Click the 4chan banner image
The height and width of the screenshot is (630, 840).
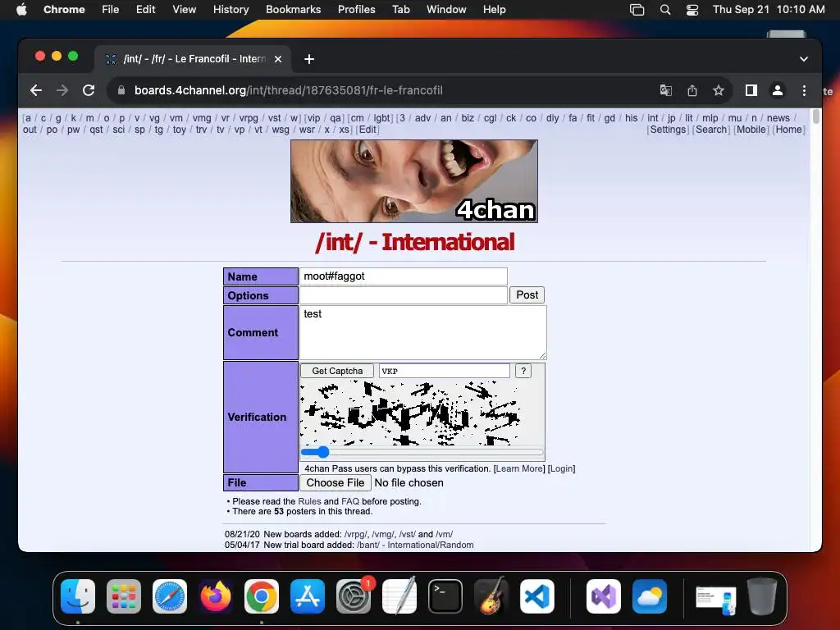tap(414, 181)
